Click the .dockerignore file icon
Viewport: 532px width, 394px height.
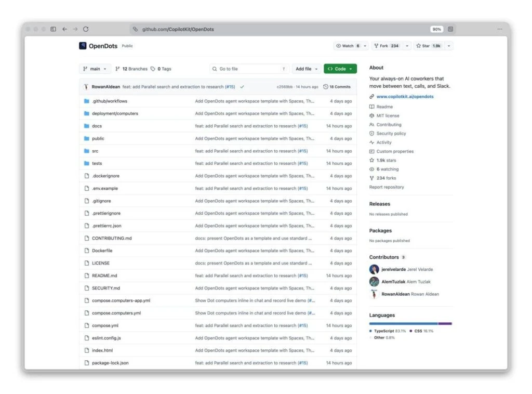[87, 176]
